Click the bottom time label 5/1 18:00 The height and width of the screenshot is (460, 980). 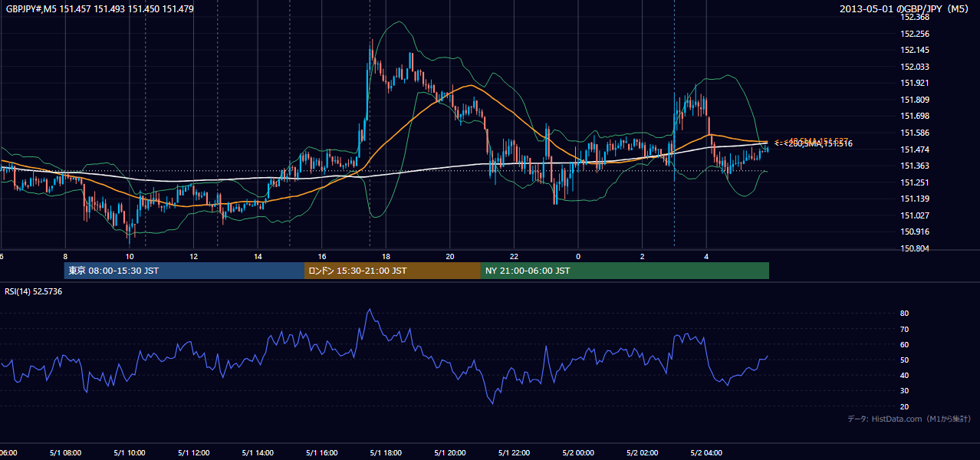point(386,452)
